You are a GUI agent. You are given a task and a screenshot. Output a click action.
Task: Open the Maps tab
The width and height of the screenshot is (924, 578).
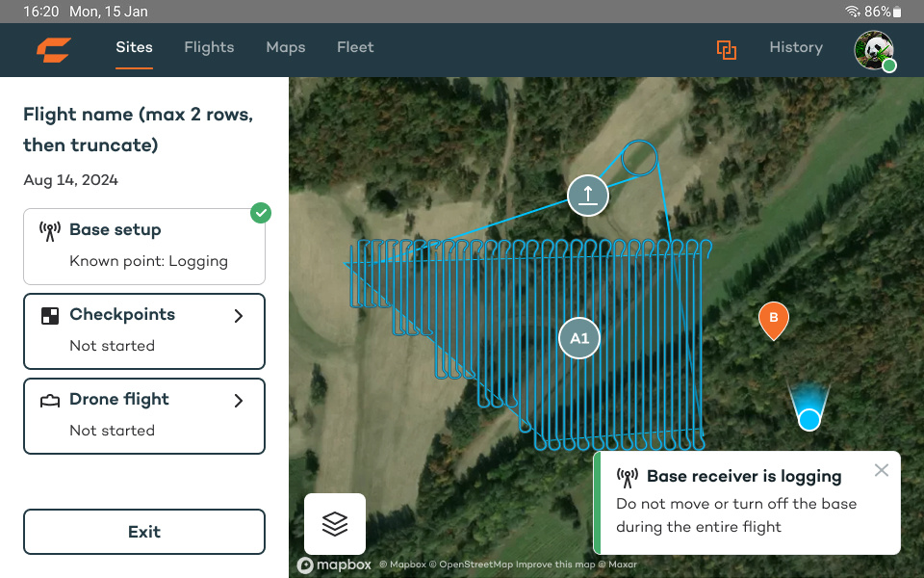point(285,47)
